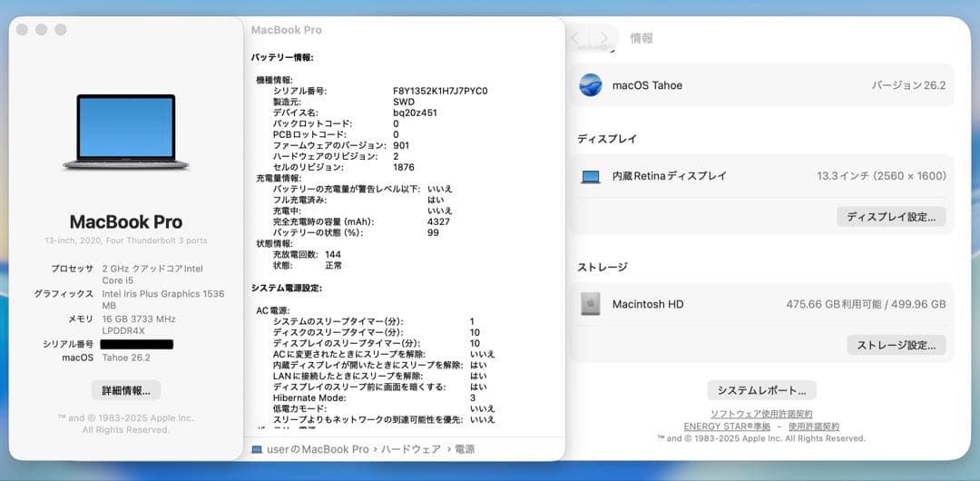Click battery condition percent value 99

(433, 232)
